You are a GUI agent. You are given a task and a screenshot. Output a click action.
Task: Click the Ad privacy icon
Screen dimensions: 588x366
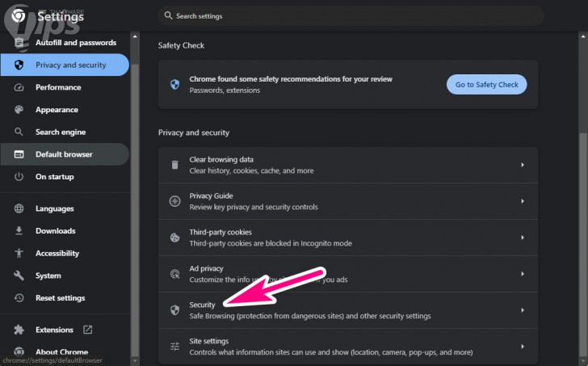(x=174, y=274)
